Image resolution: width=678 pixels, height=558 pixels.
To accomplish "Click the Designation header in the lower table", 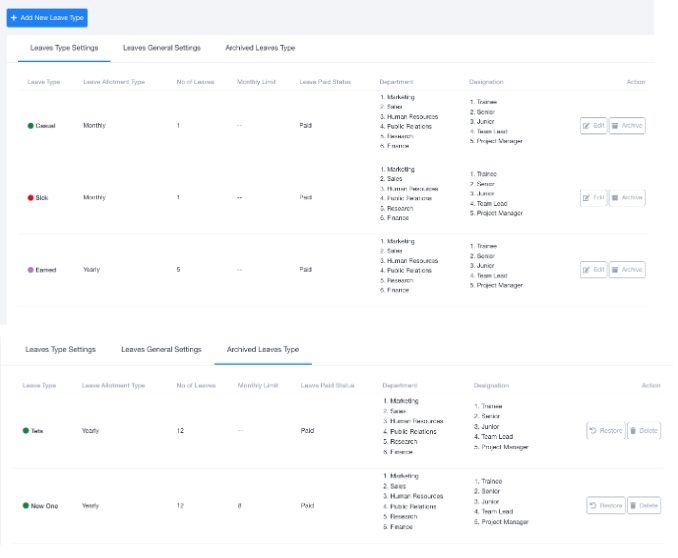I will (491, 385).
